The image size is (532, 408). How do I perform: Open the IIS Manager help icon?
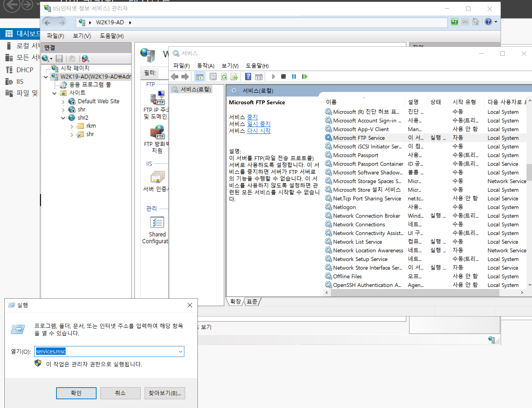point(489,22)
